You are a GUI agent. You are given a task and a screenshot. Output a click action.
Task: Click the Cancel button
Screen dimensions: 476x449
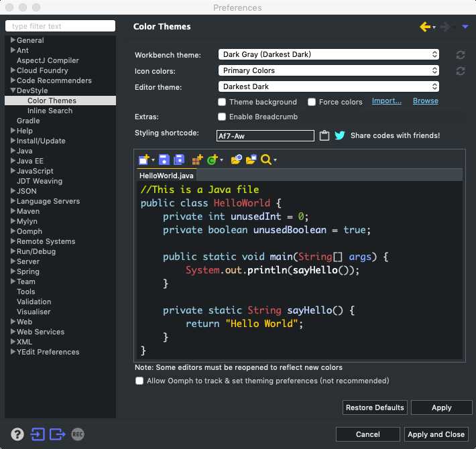[368, 434]
